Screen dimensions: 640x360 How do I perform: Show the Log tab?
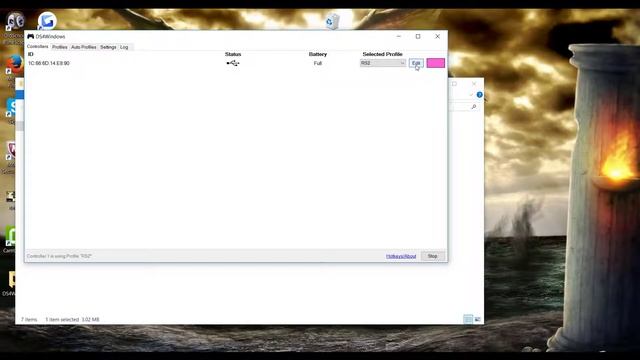[124, 47]
